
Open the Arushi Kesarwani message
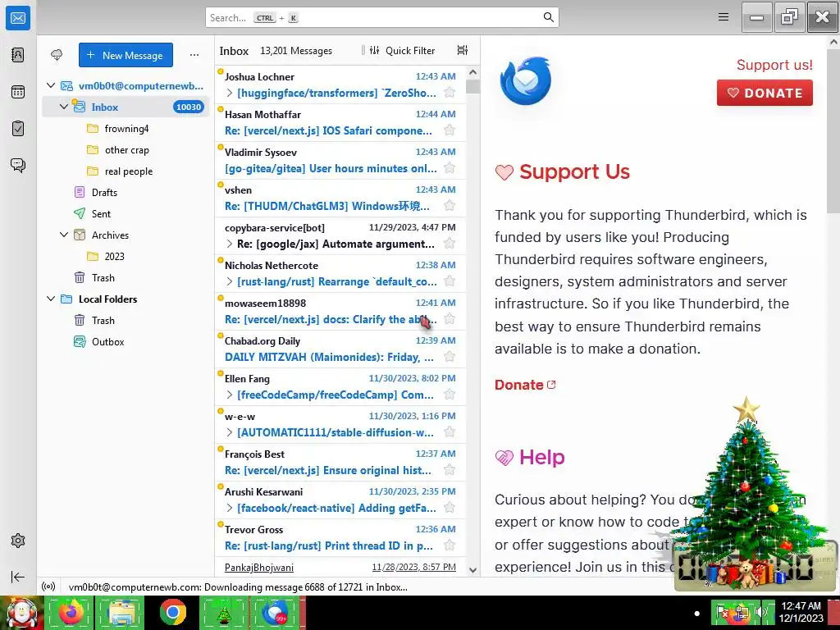point(340,500)
